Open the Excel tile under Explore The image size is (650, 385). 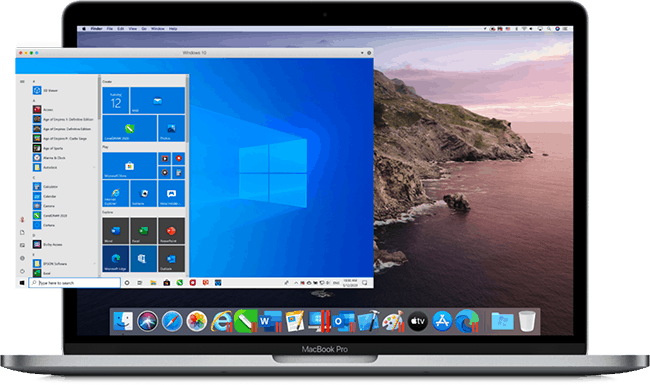pyautogui.click(x=143, y=230)
